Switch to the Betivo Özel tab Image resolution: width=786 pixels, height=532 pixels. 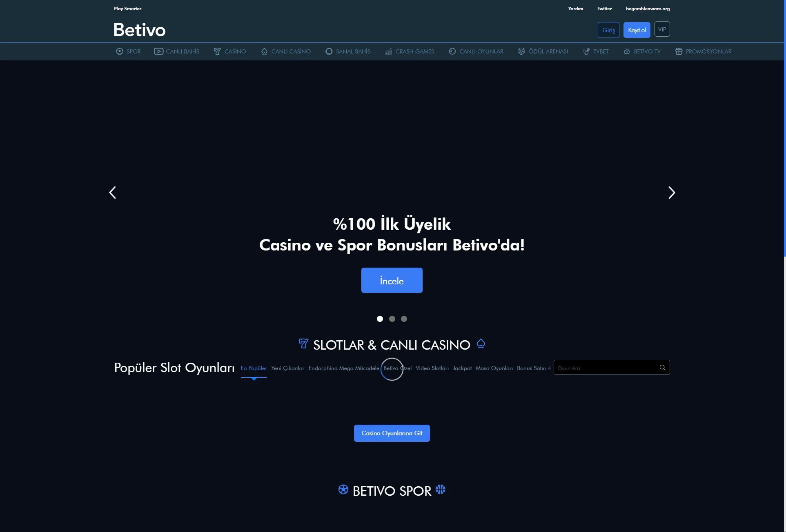pos(397,368)
